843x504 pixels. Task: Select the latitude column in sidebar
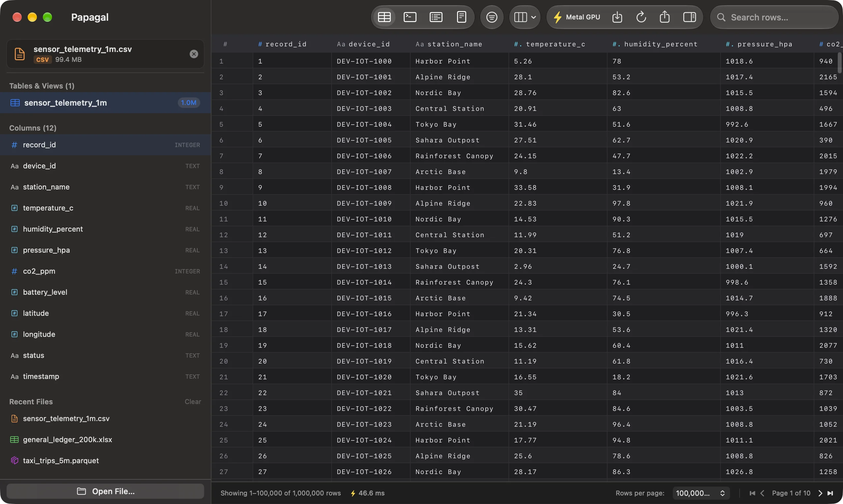pyautogui.click(x=105, y=313)
